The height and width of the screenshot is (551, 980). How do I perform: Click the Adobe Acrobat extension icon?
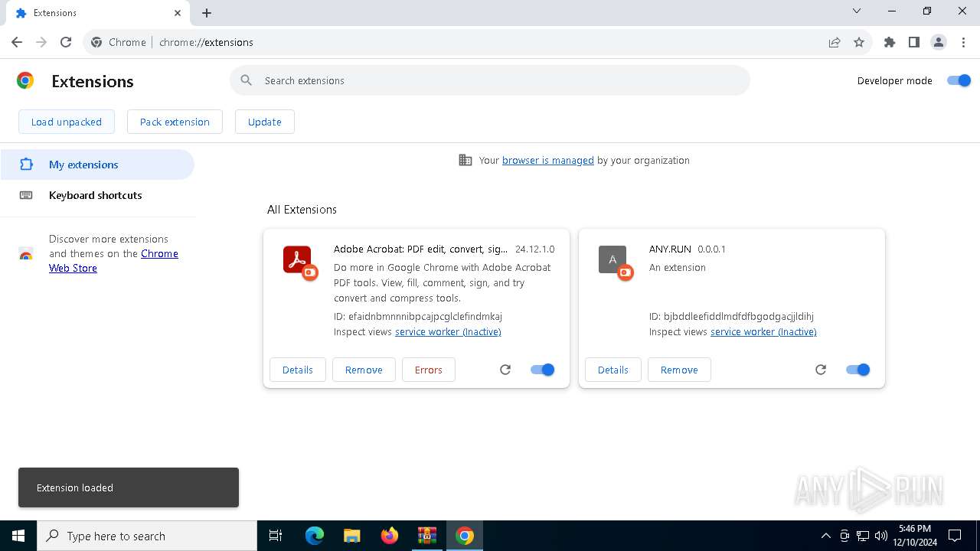[297, 259]
